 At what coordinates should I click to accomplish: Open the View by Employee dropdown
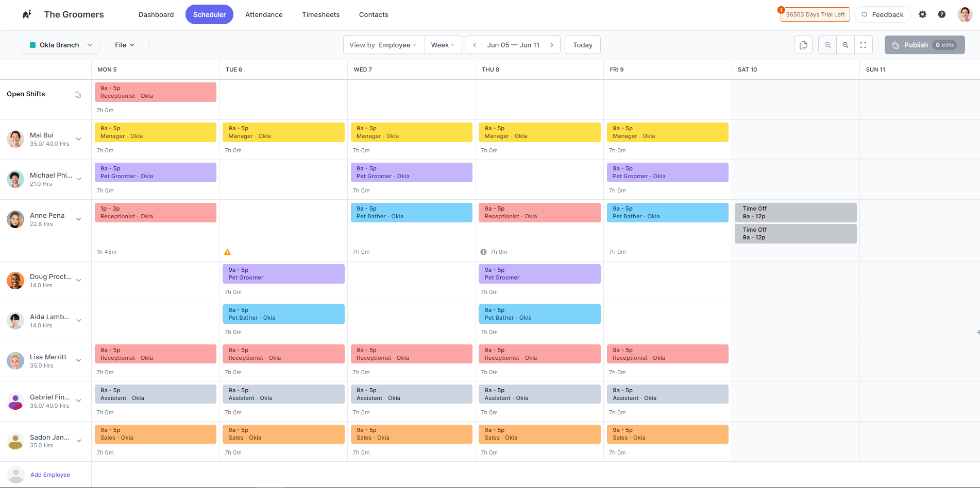pyautogui.click(x=383, y=45)
